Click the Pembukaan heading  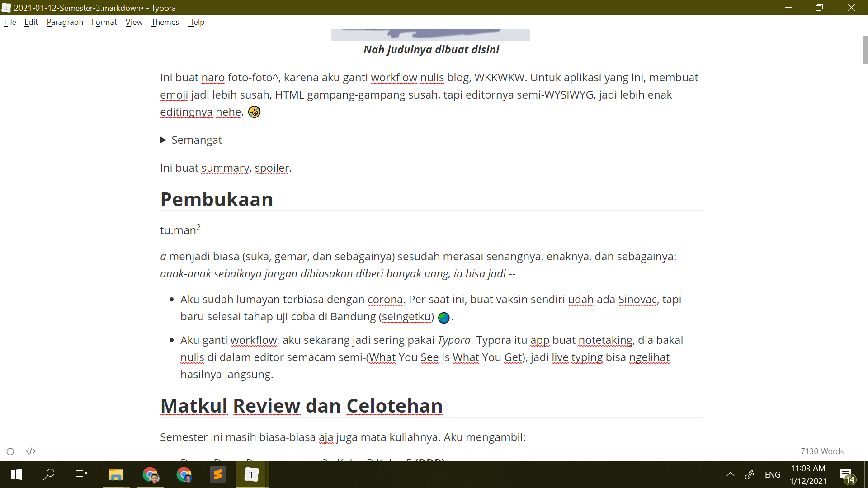pos(217,199)
